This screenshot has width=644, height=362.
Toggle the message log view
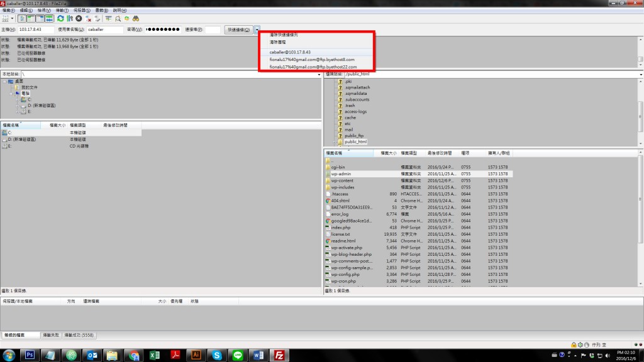tap(22, 18)
